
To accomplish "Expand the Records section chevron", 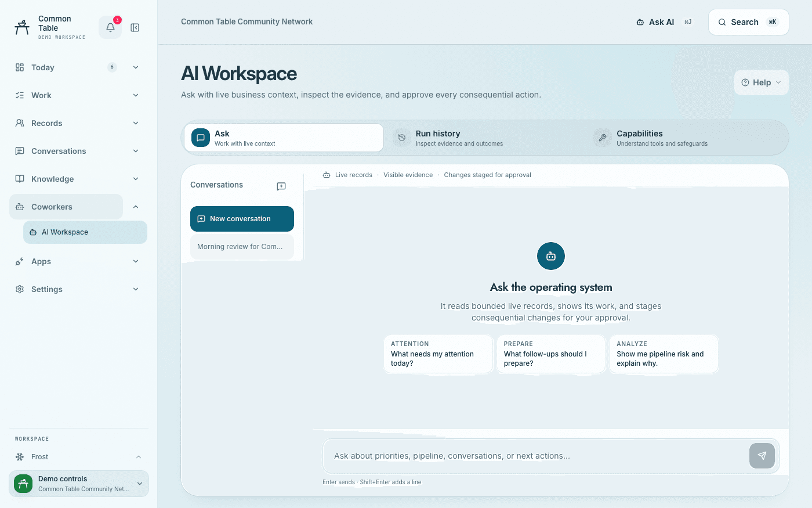I will (136, 123).
